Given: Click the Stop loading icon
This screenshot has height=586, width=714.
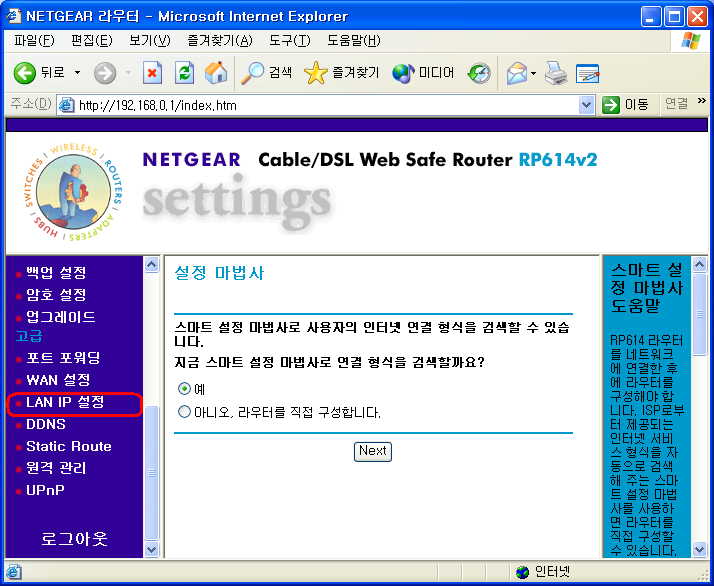Looking at the screenshot, I should (x=152, y=73).
